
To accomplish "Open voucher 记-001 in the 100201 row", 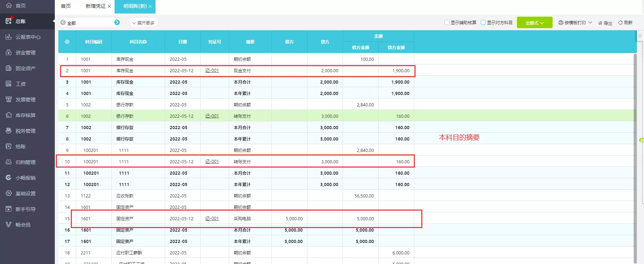I will coord(212,162).
